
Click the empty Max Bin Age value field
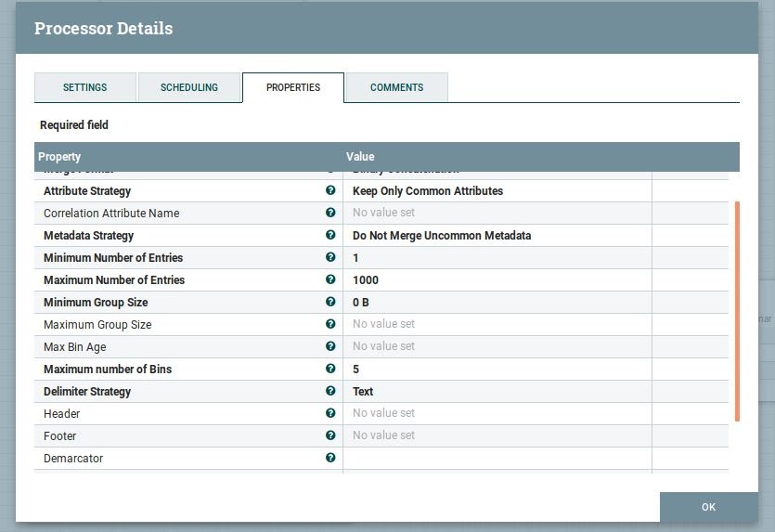[496, 346]
